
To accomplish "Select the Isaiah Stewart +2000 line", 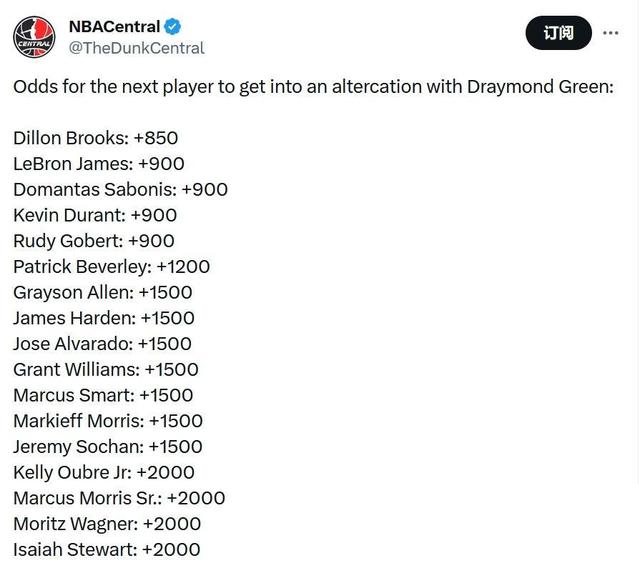I will [106, 549].
